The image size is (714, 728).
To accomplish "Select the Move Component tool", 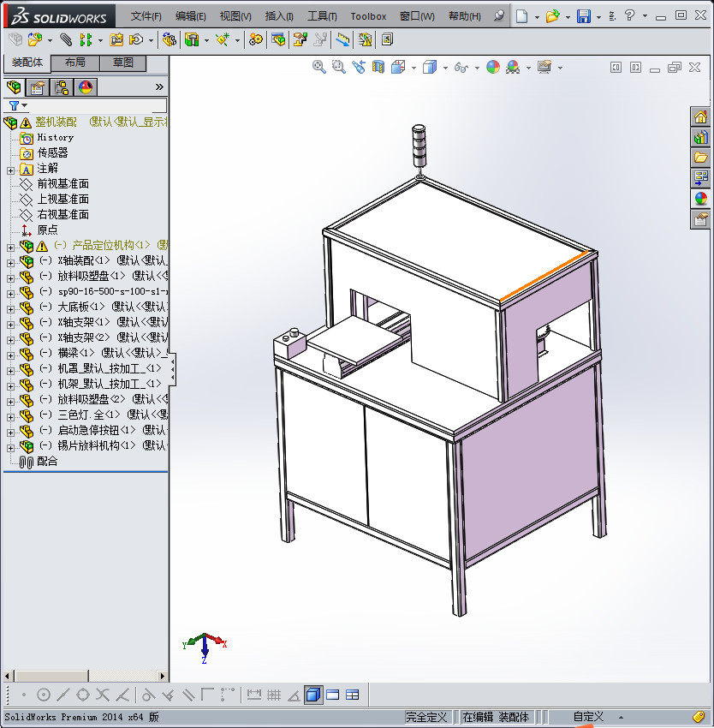I will tap(136, 40).
